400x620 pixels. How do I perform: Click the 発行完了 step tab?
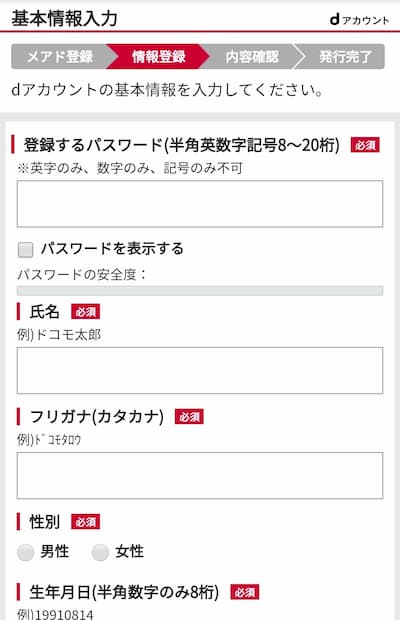(345, 57)
